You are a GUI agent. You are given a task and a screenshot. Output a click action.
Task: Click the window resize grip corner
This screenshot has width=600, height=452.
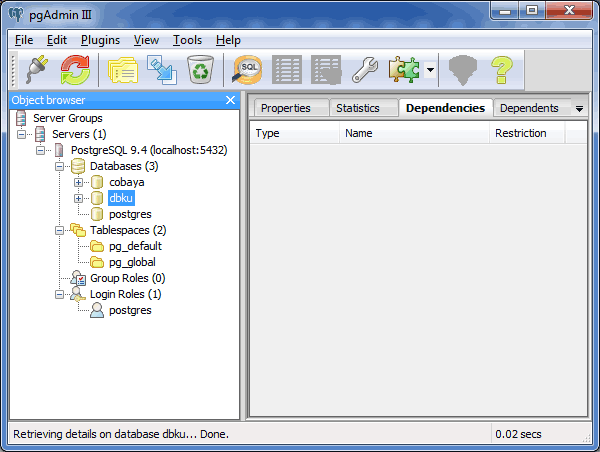586,439
